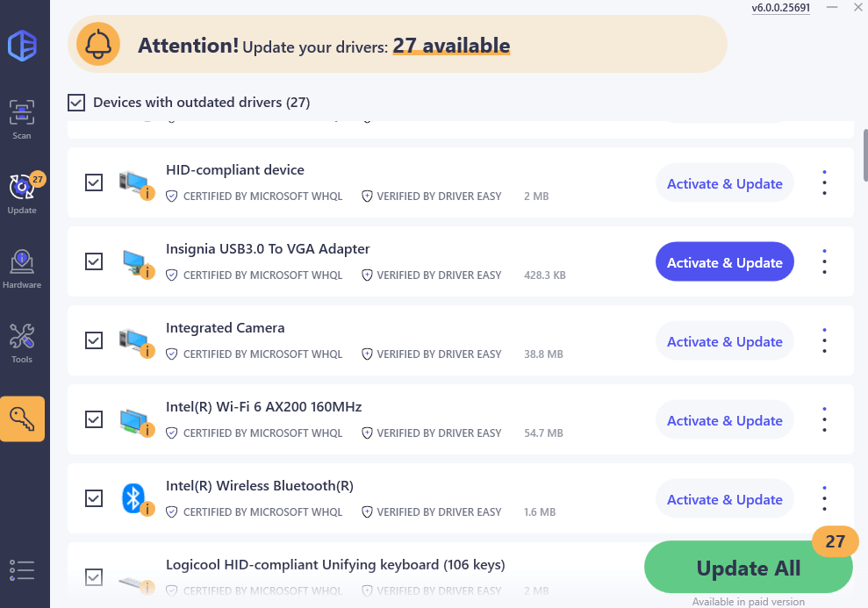Click the key license activation icon
This screenshot has width=868, height=608.
tap(22, 418)
